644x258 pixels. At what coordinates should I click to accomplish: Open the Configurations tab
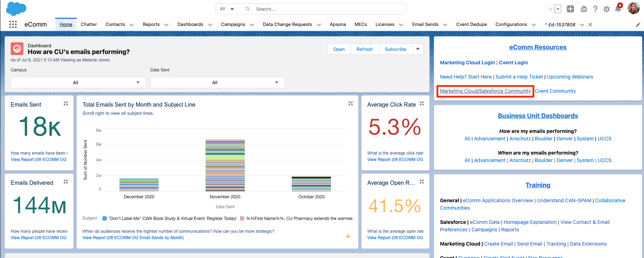[511, 24]
